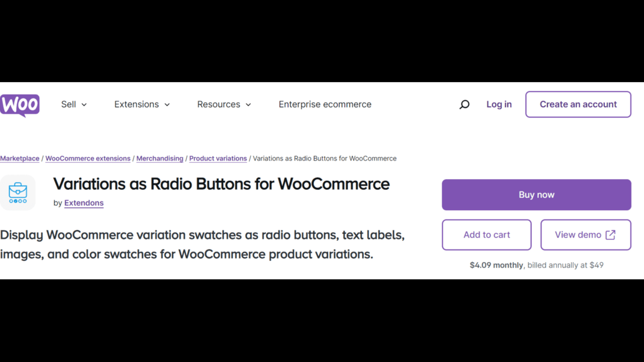
Task: Expand the Sell dropdown menu
Action: [74, 104]
